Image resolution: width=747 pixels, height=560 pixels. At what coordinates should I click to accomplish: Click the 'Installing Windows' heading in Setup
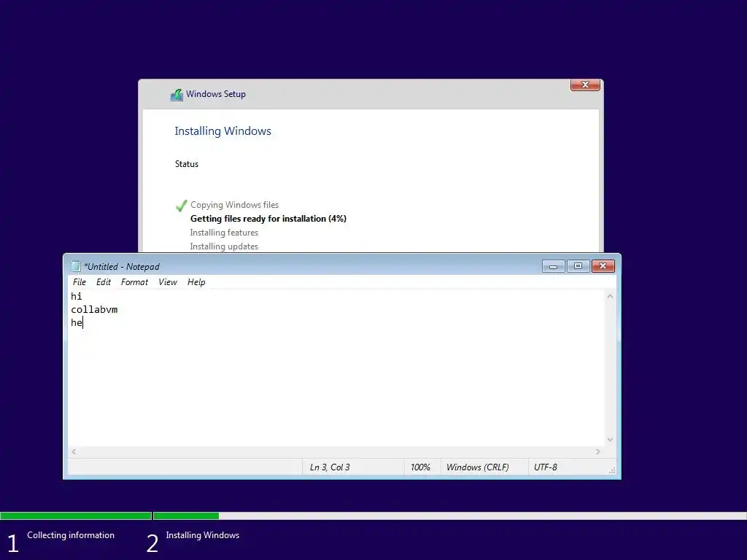click(222, 131)
